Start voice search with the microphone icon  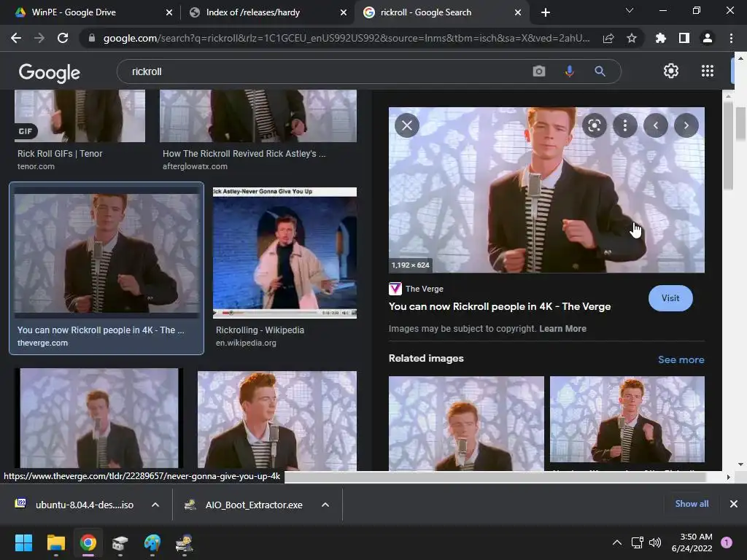pos(569,71)
